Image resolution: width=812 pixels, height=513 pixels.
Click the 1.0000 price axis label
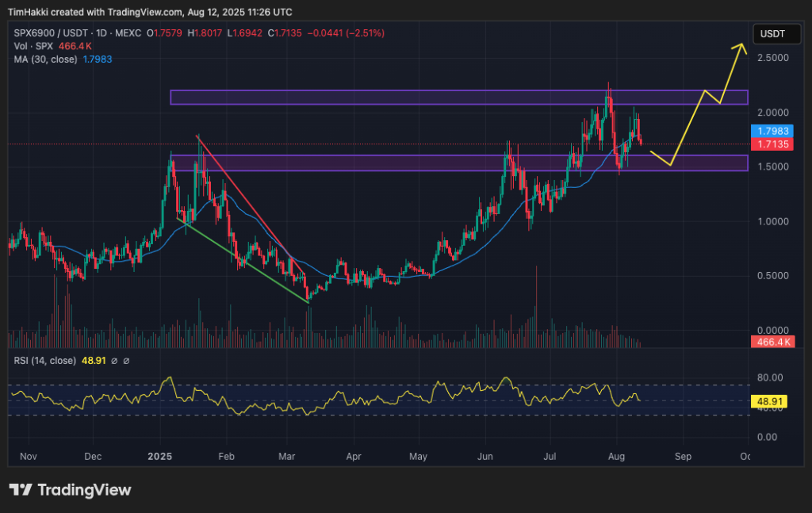(772, 221)
